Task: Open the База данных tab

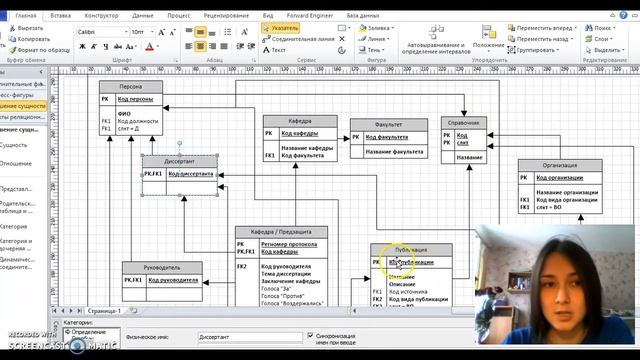Action: (363, 16)
